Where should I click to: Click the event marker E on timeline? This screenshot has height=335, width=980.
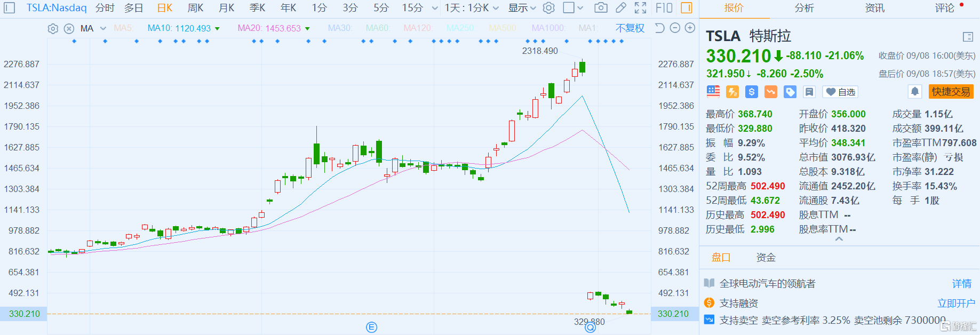point(372,327)
